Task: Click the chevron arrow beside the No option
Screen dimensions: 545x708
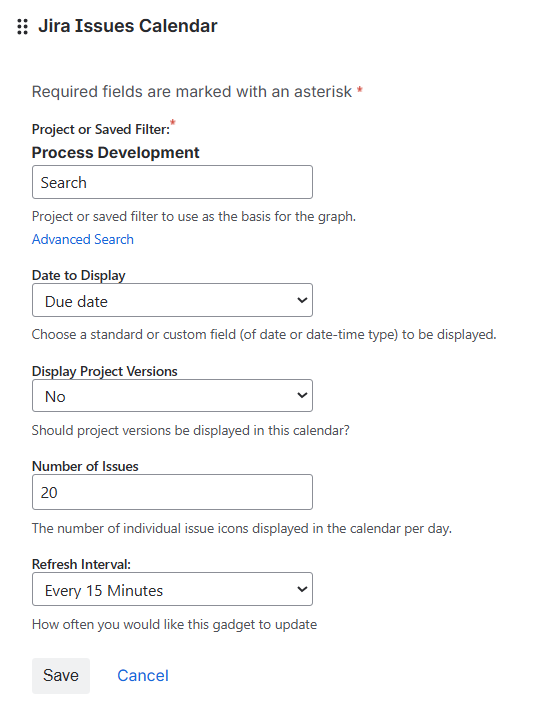Action: pyautogui.click(x=302, y=396)
